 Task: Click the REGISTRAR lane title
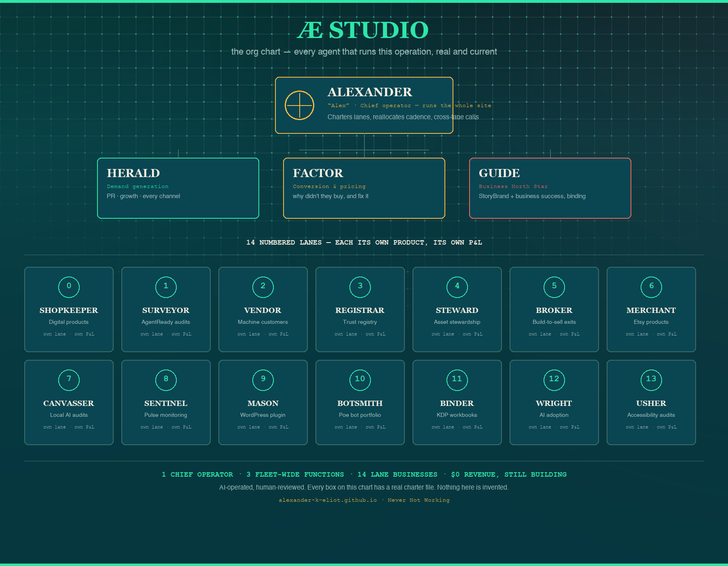point(360,310)
